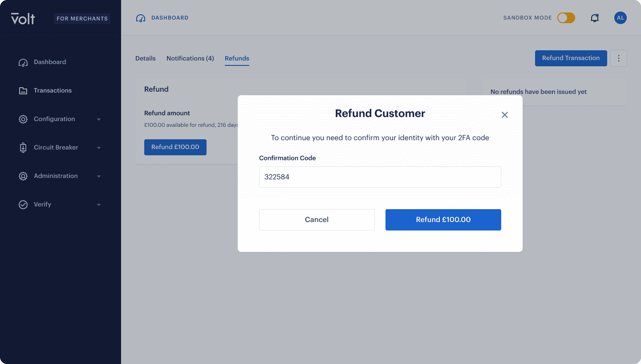This screenshot has height=364, width=641.
Task: Cancel the Refund Customer dialog
Action: point(316,219)
